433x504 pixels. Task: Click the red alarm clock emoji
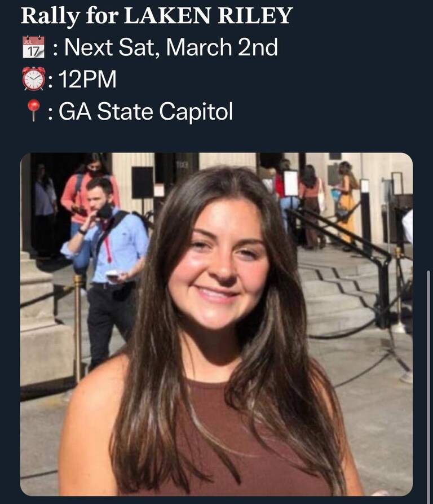point(33,79)
